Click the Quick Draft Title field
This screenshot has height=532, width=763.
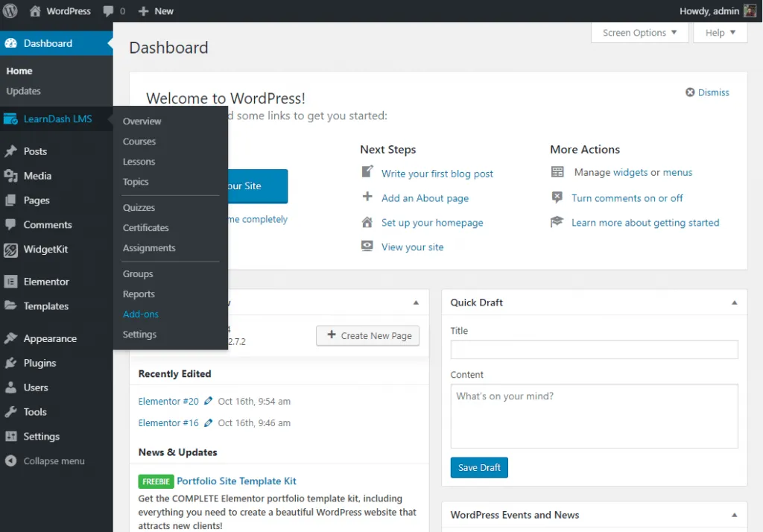tap(594, 349)
